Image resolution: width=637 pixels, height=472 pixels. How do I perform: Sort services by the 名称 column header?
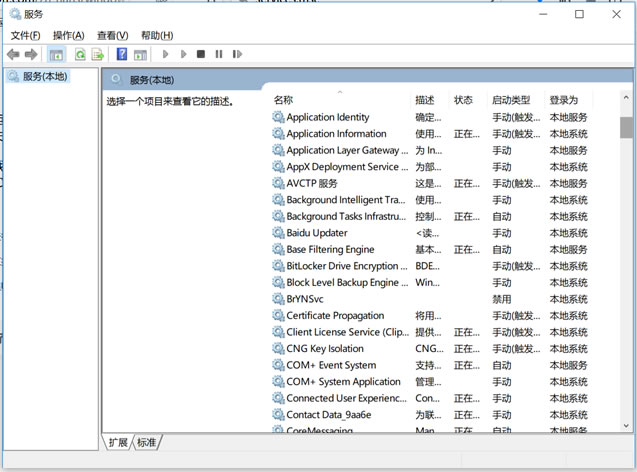pos(284,100)
